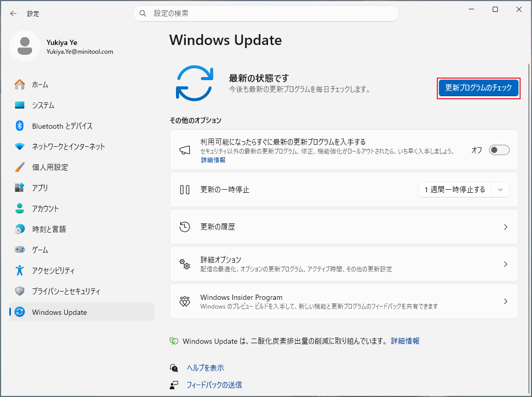Viewport: 532px width, 397px height.
Task: Select アクセシビリティ label in sidebar
Action: pos(53,270)
